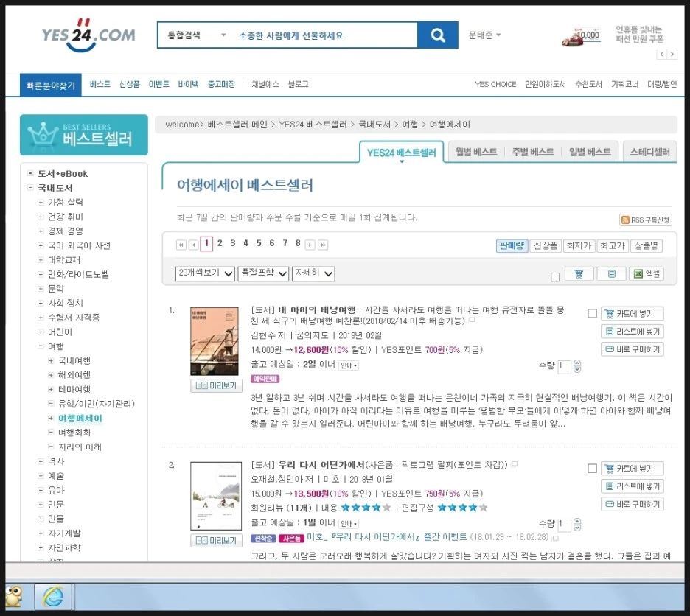This screenshot has height=616, width=690.
Task: Switch to 월별 베스트 tab
Action: click(476, 152)
